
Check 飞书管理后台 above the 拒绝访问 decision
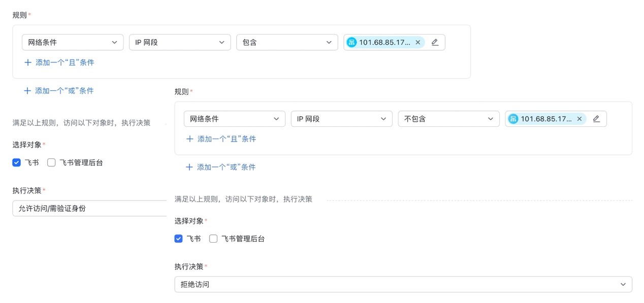tap(213, 239)
